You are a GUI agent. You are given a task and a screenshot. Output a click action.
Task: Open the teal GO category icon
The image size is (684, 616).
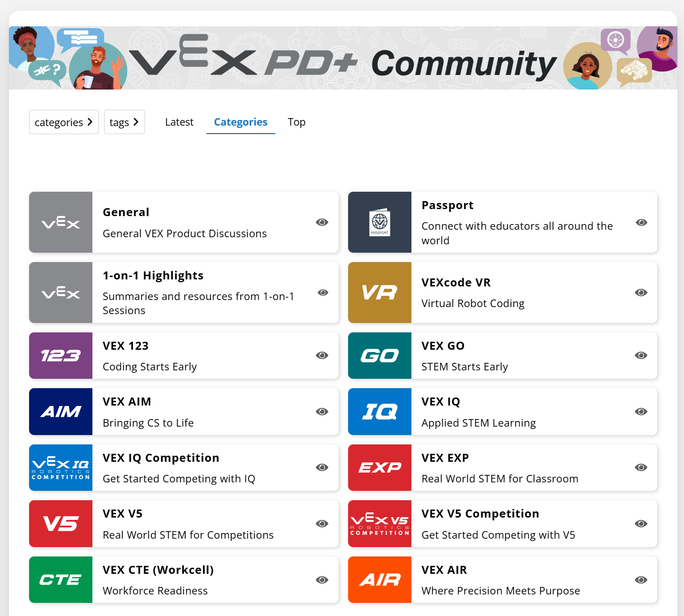tap(380, 355)
